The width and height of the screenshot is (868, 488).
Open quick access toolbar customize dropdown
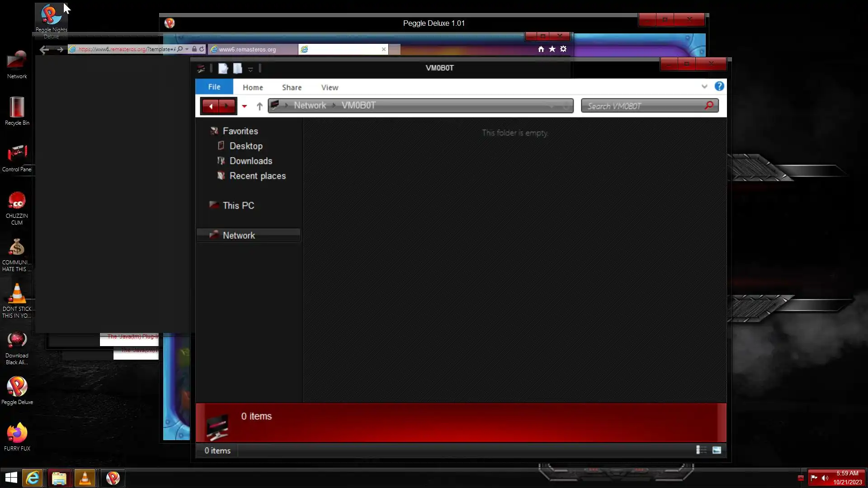[250, 69]
